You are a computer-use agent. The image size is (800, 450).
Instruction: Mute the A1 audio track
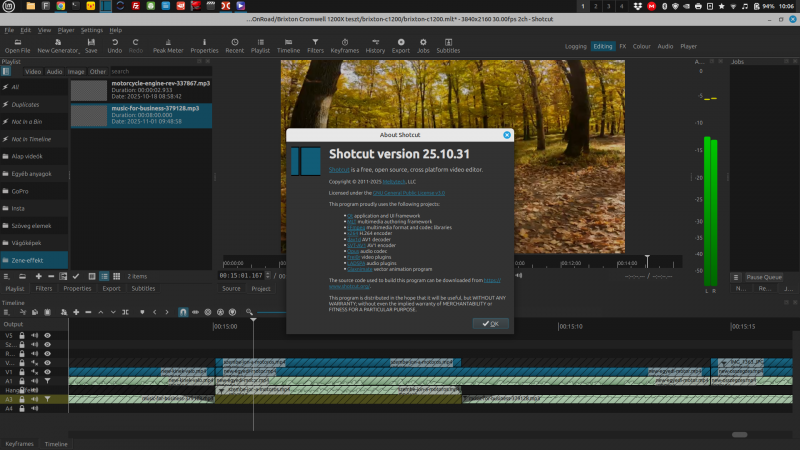click(x=34, y=381)
